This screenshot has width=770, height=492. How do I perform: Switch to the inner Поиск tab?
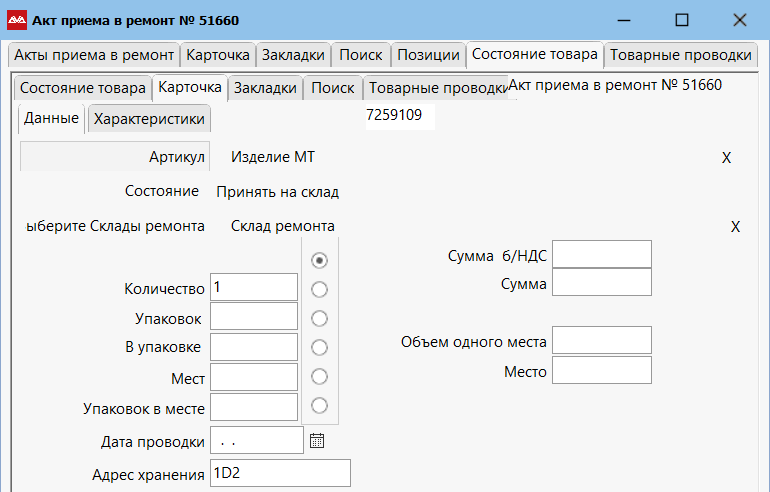[x=333, y=88]
